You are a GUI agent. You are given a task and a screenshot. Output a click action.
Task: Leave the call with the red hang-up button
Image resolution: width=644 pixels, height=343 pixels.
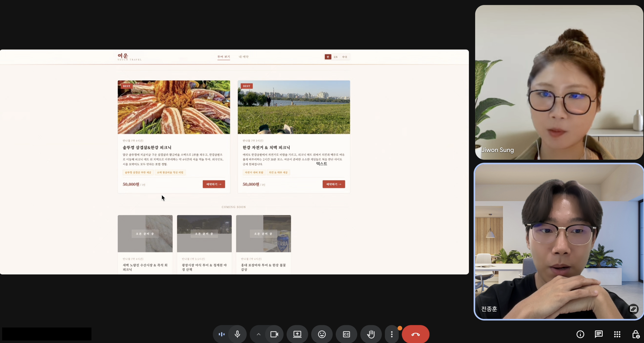(x=416, y=334)
